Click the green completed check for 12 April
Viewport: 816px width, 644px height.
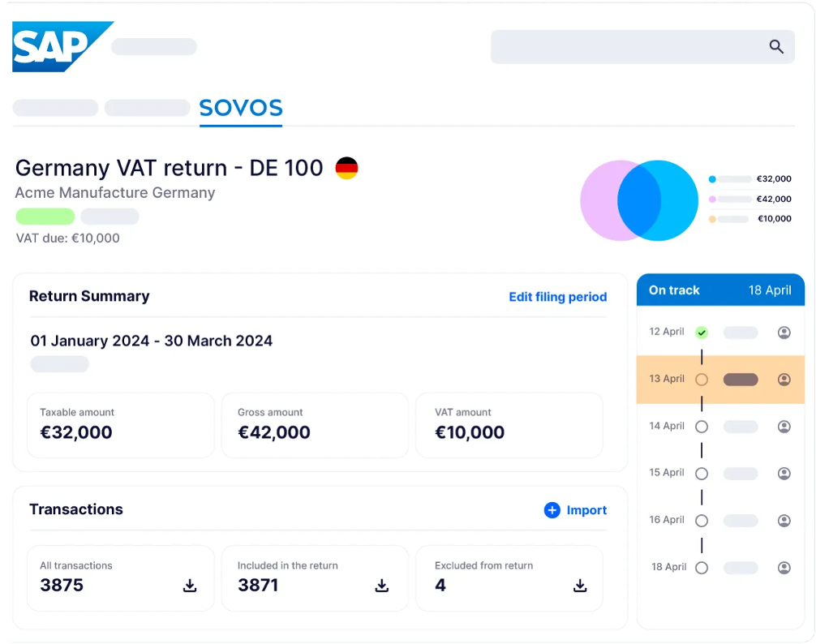coord(702,333)
